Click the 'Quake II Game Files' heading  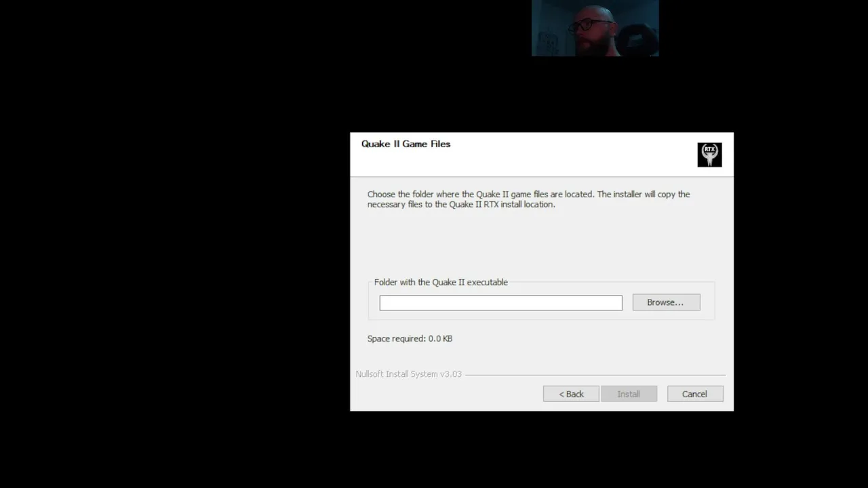406,144
